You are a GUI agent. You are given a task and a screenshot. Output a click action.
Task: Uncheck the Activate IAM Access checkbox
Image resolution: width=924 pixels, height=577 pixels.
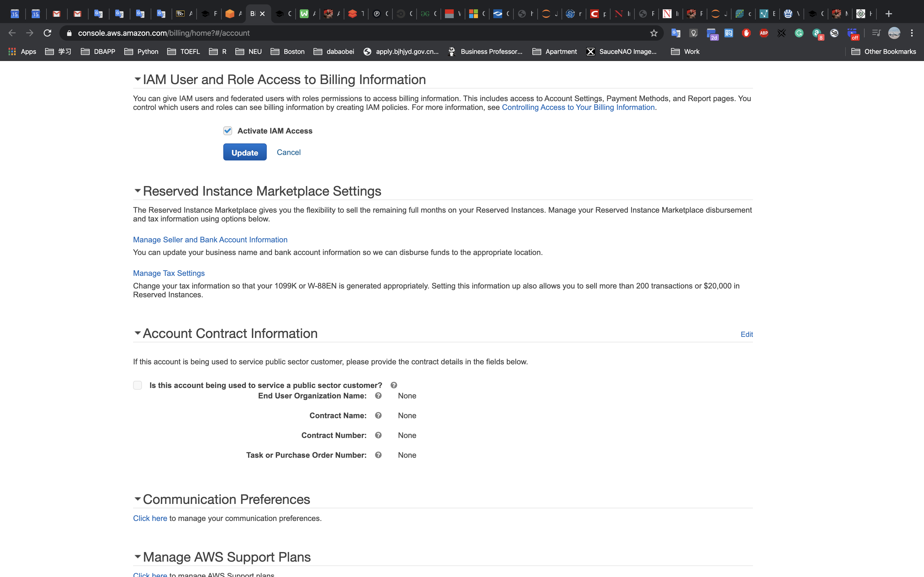tap(228, 131)
